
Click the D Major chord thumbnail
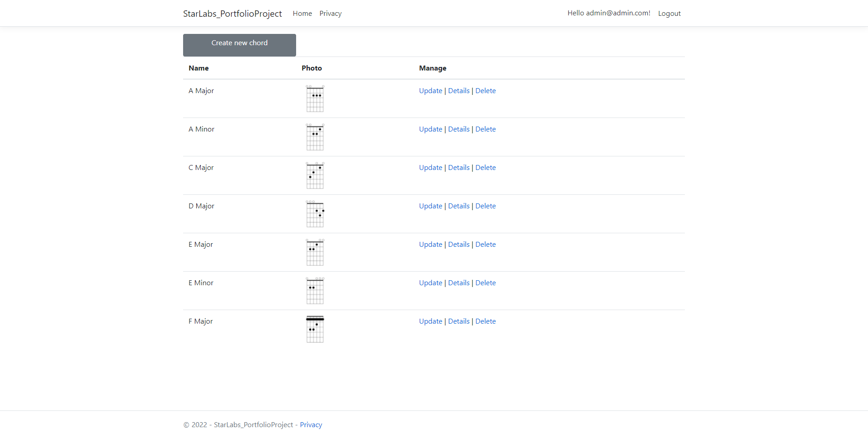pyautogui.click(x=315, y=214)
